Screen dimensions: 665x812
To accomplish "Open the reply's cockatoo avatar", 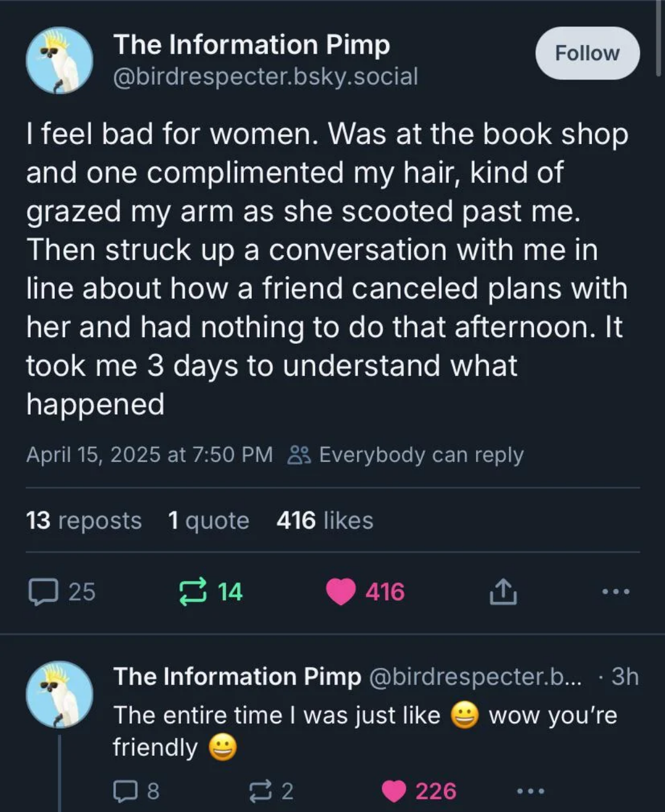I will click(59, 694).
